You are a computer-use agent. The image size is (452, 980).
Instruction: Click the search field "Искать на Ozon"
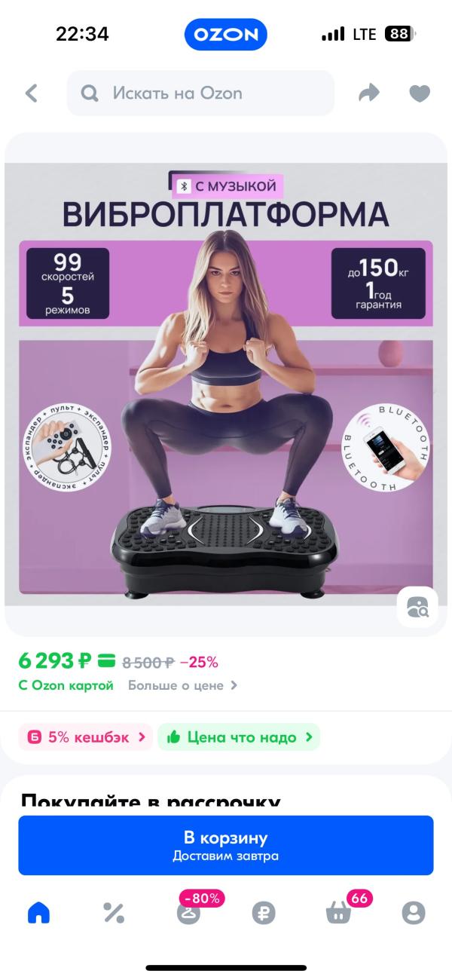click(200, 93)
